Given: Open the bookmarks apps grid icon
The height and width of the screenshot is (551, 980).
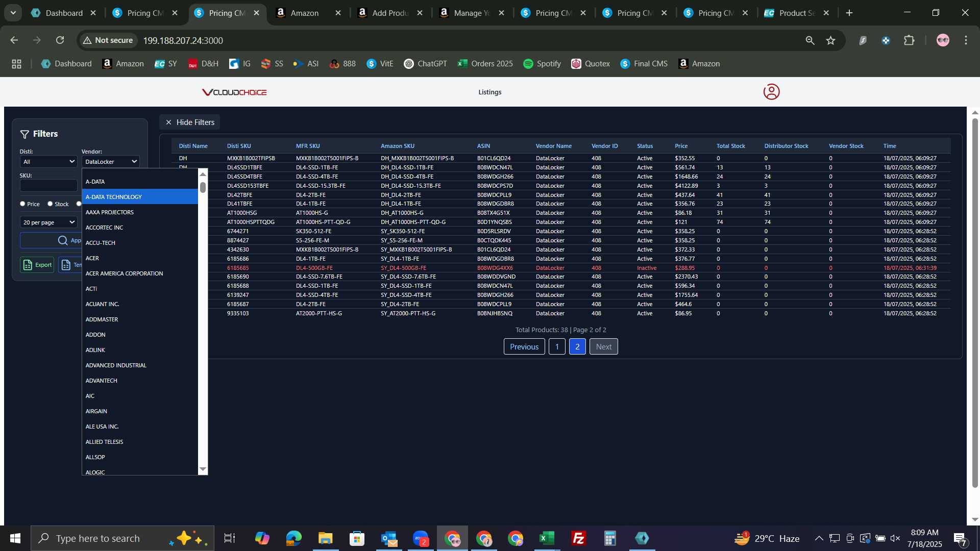Looking at the screenshot, I should [16, 64].
